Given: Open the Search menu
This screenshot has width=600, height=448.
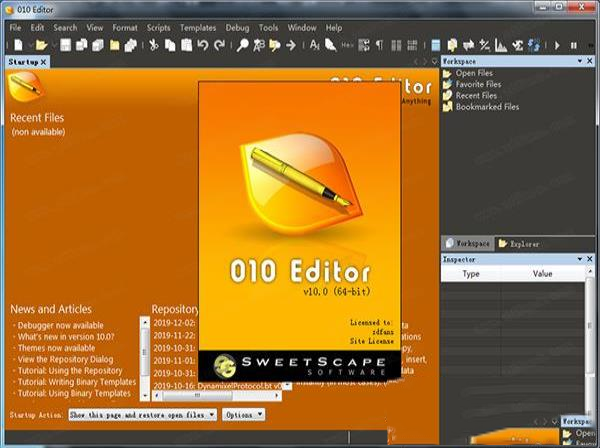Looking at the screenshot, I should pyautogui.click(x=65, y=28).
